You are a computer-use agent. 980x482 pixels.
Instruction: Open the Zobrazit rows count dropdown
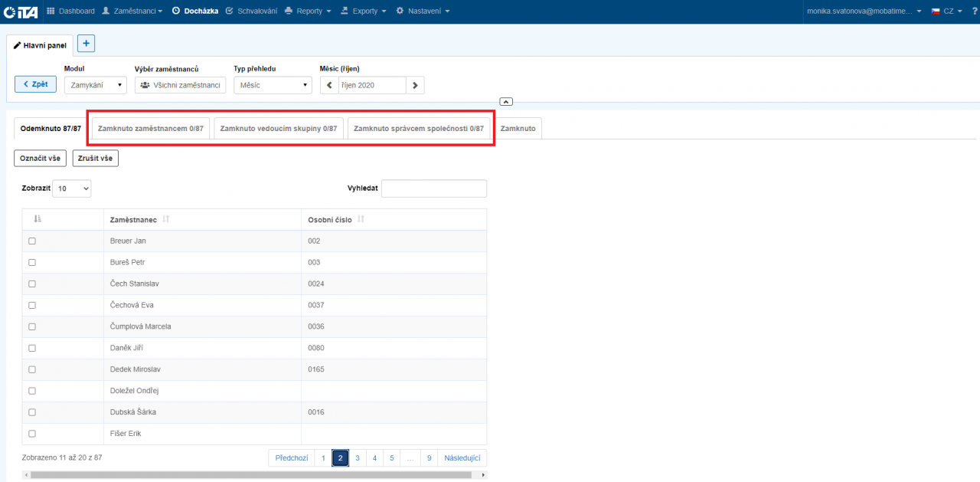click(72, 188)
